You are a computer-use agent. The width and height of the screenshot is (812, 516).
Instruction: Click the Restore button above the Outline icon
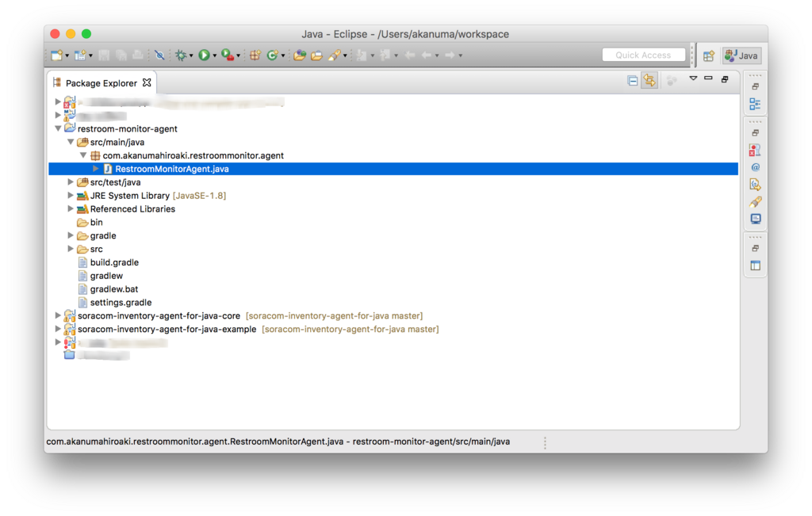click(x=756, y=86)
